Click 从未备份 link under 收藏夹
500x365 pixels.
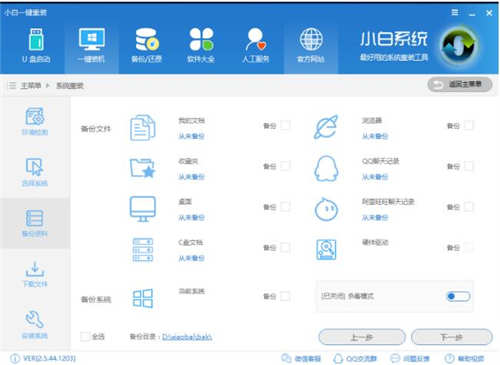pyautogui.click(x=191, y=177)
